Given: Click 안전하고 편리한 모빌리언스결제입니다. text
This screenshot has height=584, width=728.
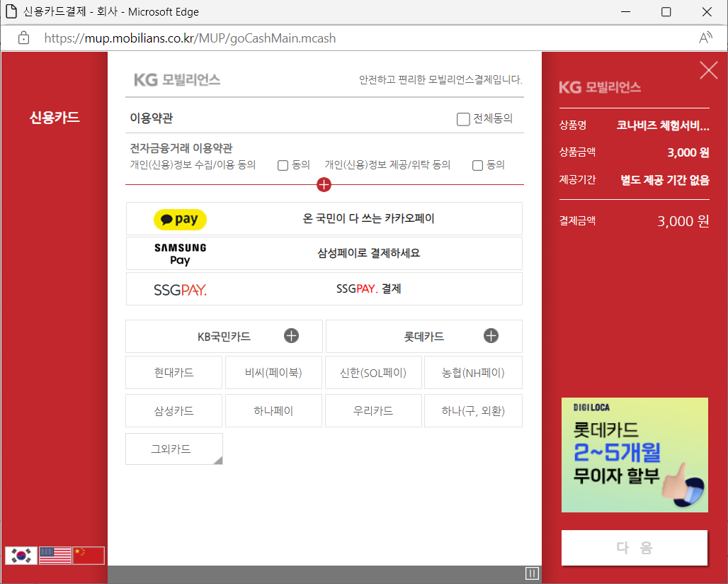Looking at the screenshot, I should (x=440, y=80).
